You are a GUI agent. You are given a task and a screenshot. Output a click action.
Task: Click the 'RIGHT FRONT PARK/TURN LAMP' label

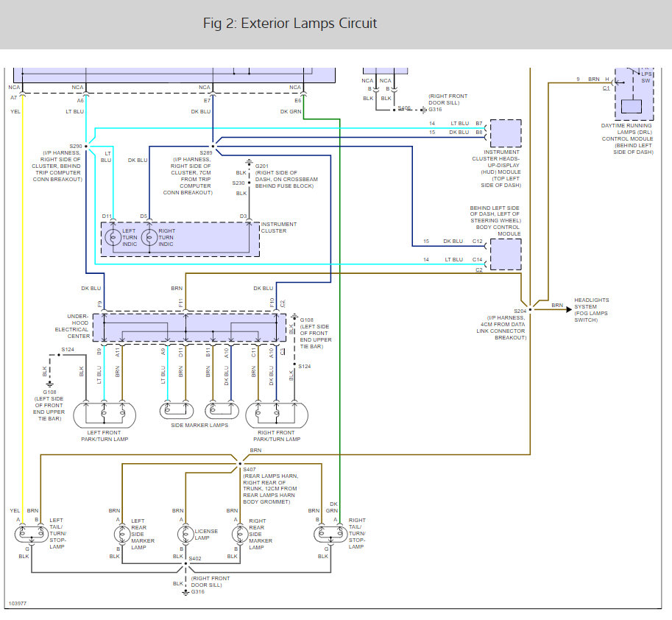277,436
